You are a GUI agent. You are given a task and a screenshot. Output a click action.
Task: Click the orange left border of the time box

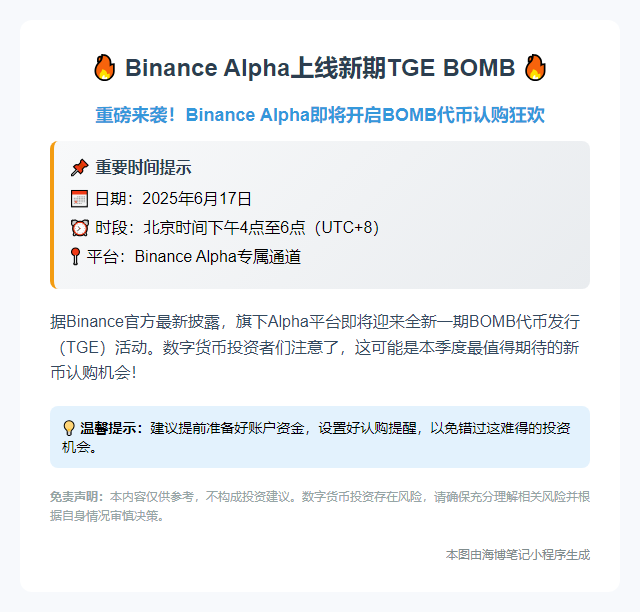(51, 215)
